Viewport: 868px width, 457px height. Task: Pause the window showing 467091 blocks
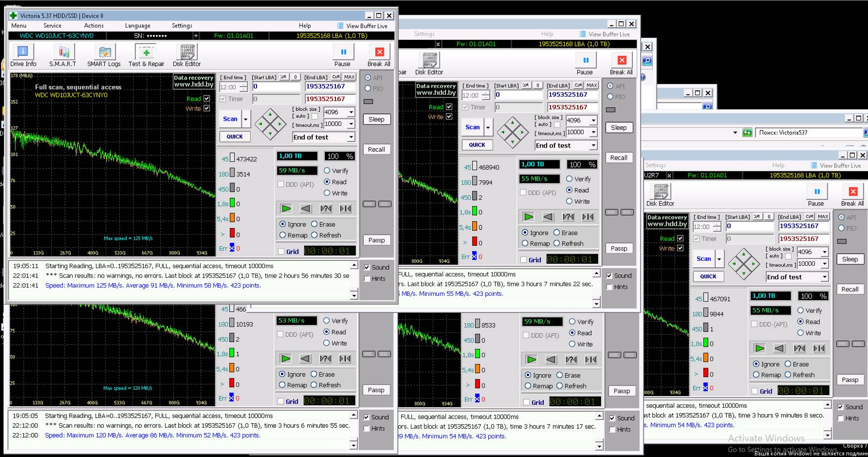(816, 195)
